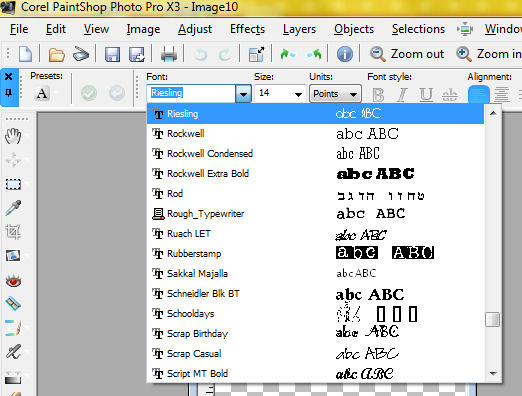The height and width of the screenshot is (396, 522).
Task: Toggle the palette pin icon
Action: coord(8,93)
